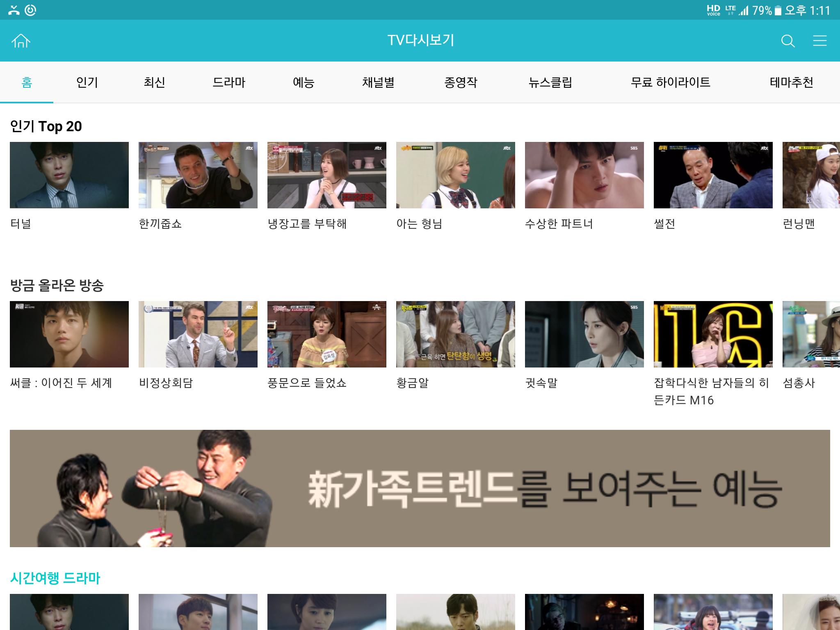Tap the 풍문으로 들었쇼 title text
840x630 pixels.
click(307, 383)
